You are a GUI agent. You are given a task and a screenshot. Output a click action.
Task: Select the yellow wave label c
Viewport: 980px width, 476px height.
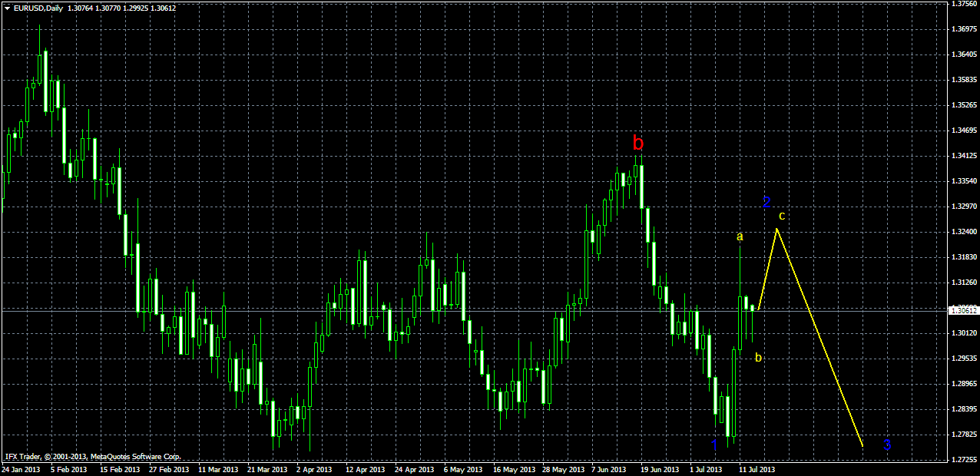(x=782, y=216)
